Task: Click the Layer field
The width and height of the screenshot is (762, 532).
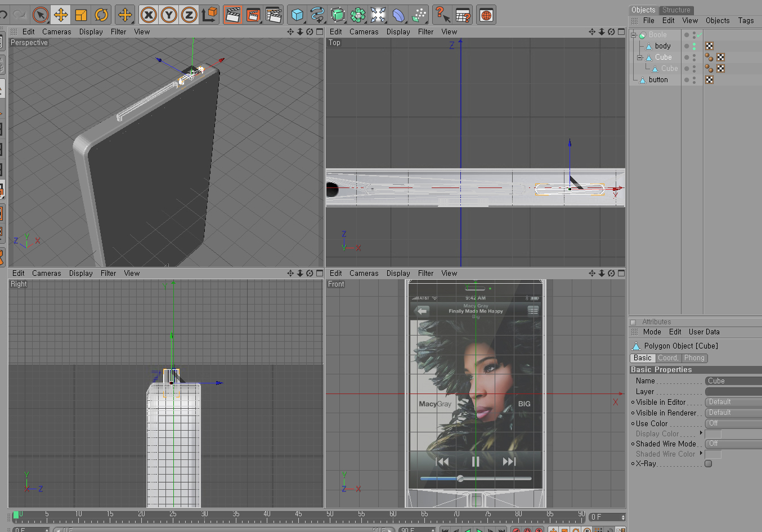Action: (733, 392)
